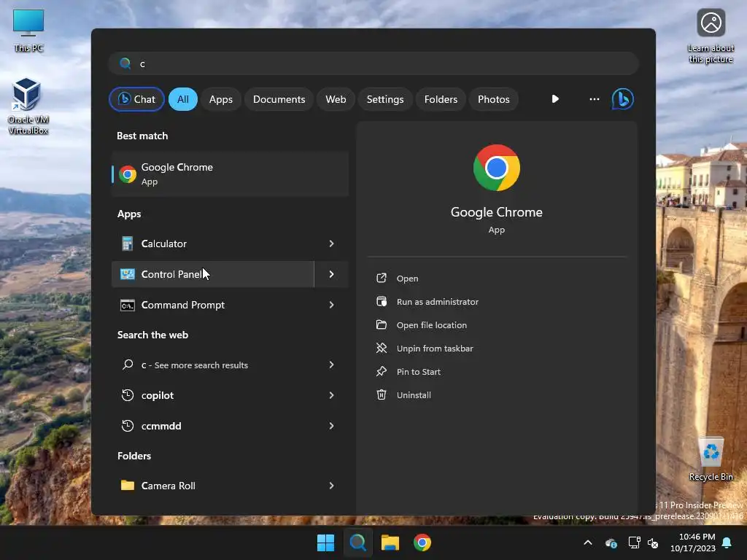Click the Calculator app icon
Image resolution: width=747 pixels, height=560 pixels.
click(127, 244)
